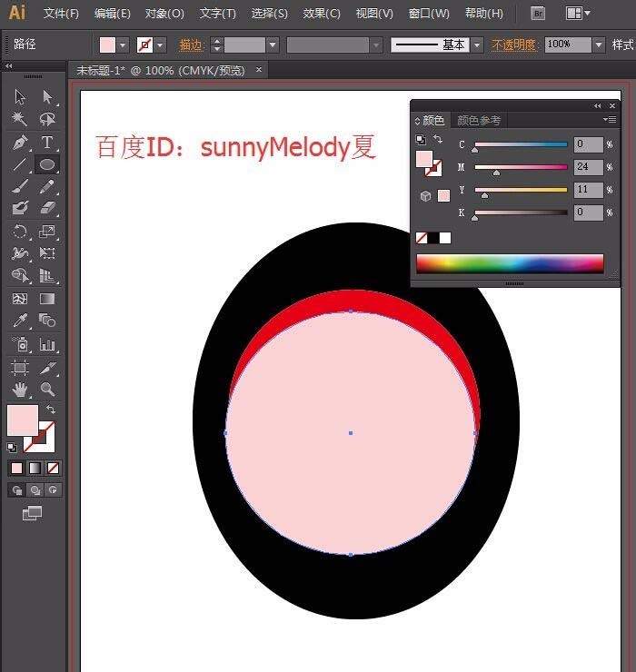Reset default fill and stroke in toolbox
636x672 pixels.
(12, 448)
